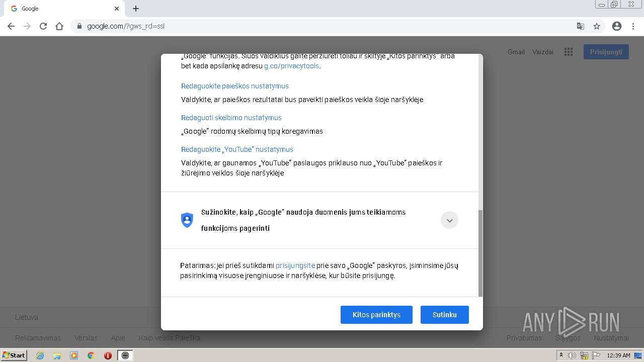Click the consent dialog's vertical scrollbar thumb
Viewport: 644px width, 362px height.
point(480,253)
